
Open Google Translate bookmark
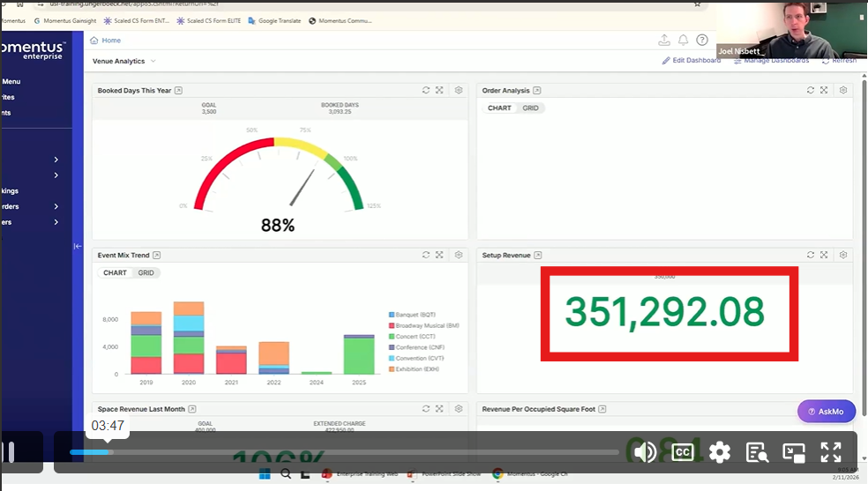coord(274,20)
